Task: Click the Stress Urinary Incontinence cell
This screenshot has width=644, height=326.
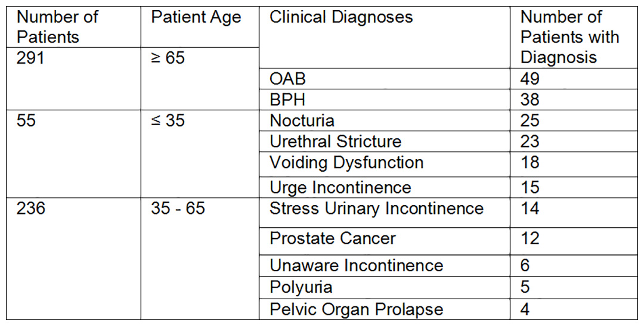Action: pos(385,213)
